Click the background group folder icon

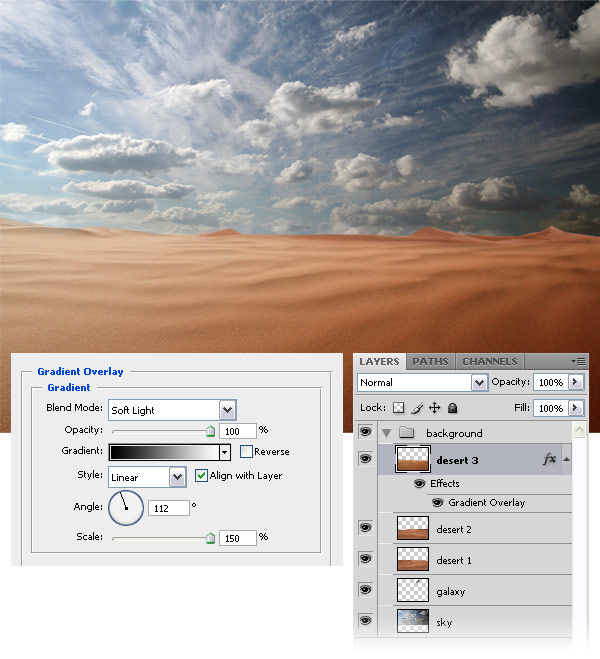point(406,432)
